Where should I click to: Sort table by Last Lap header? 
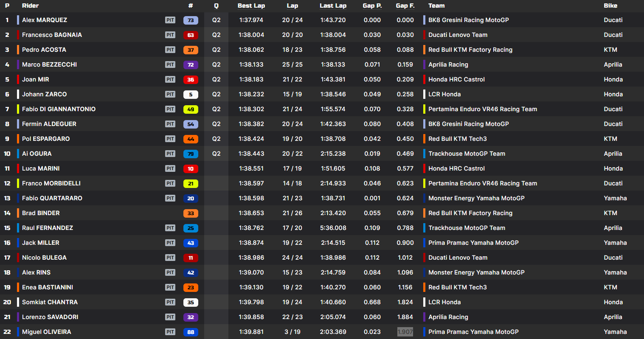point(333,6)
